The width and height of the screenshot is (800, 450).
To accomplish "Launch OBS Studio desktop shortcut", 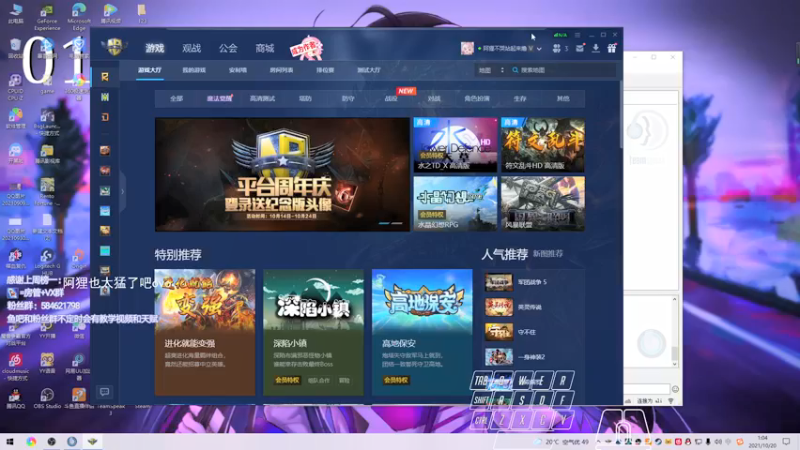I will point(47,398).
